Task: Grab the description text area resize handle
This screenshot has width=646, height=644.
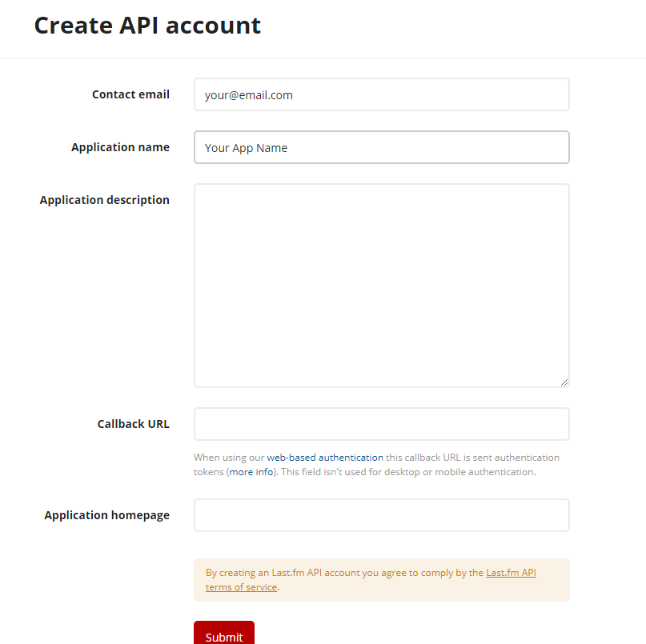Action: (564, 382)
